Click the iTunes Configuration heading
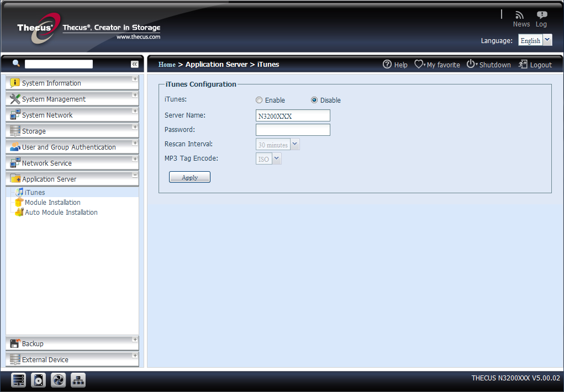The height and width of the screenshot is (392, 564). tap(201, 84)
